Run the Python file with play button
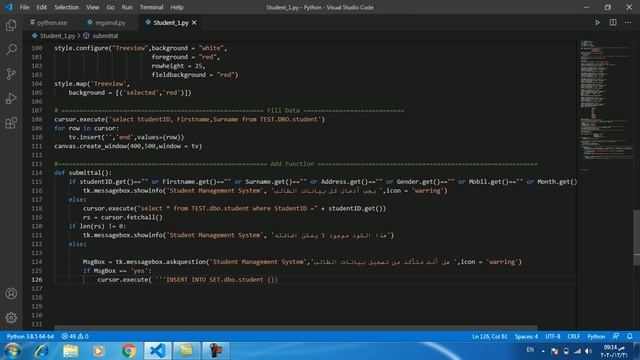Viewport: 640px width, 360px height. pos(597,23)
